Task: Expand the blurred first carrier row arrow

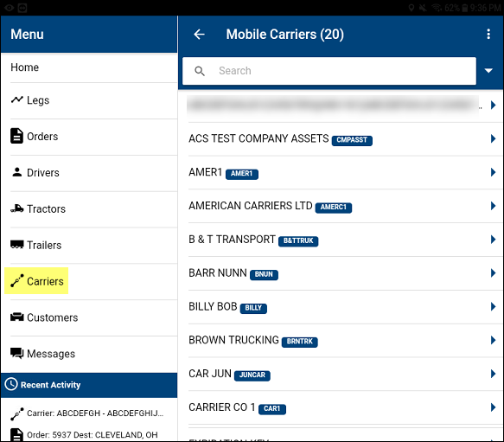Action: click(493, 105)
